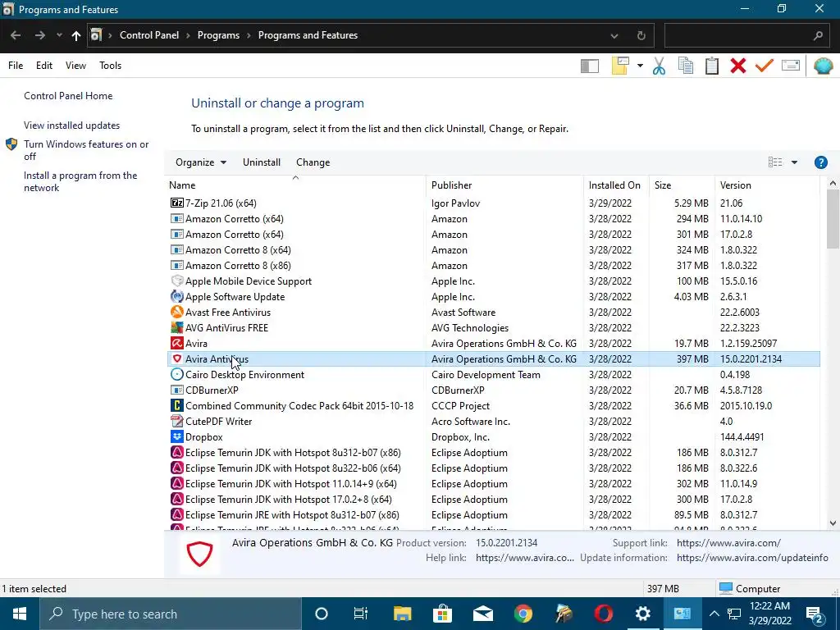Click the Dropbox icon in list
This screenshot has width=840, height=630.
click(177, 436)
